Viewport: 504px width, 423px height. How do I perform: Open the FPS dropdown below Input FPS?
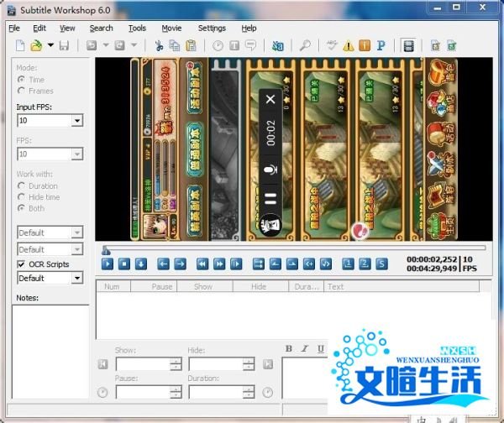coord(77,154)
